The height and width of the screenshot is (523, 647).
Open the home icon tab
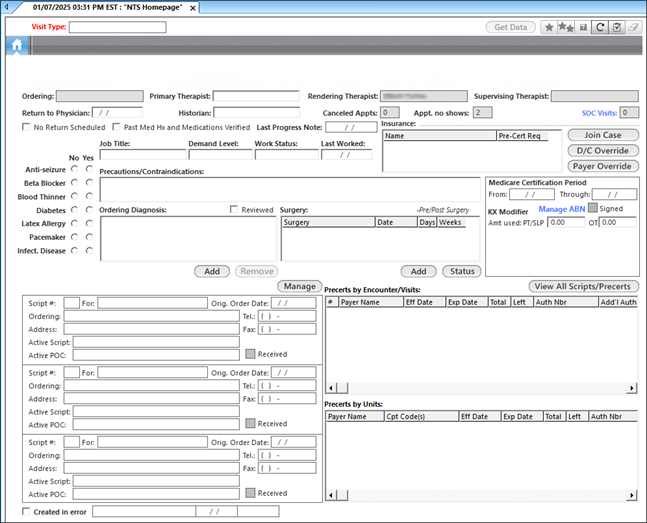(x=17, y=45)
